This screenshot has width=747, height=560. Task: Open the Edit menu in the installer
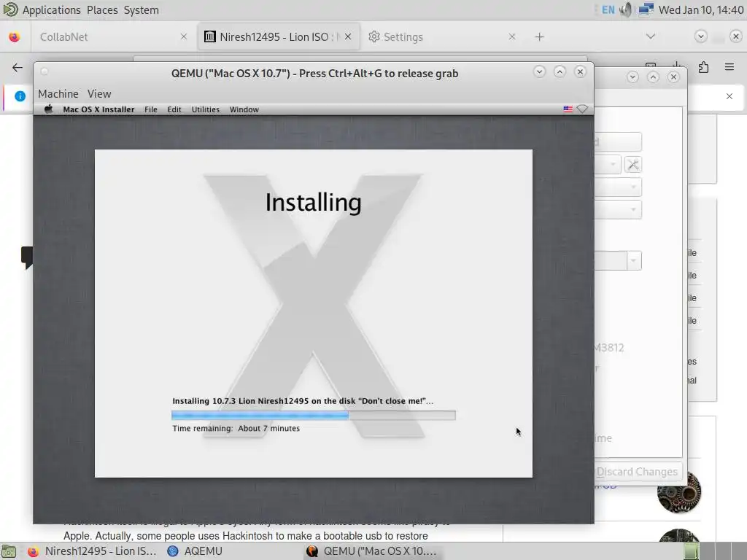[x=174, y=109]
